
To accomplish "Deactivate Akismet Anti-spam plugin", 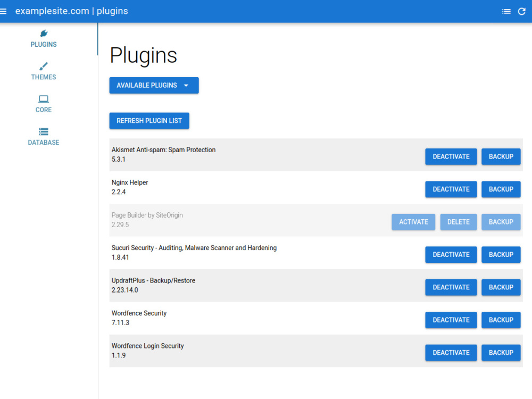I will tap(451, 157).
